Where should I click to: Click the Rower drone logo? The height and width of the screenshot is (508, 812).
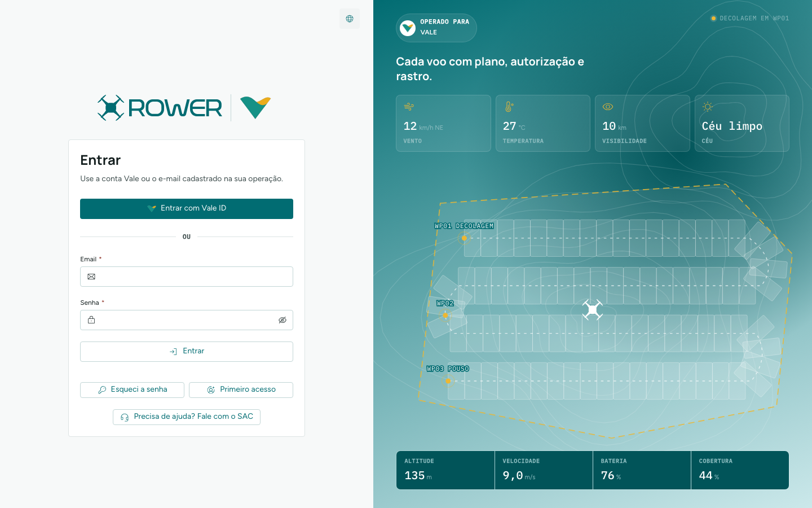point(160,108)
